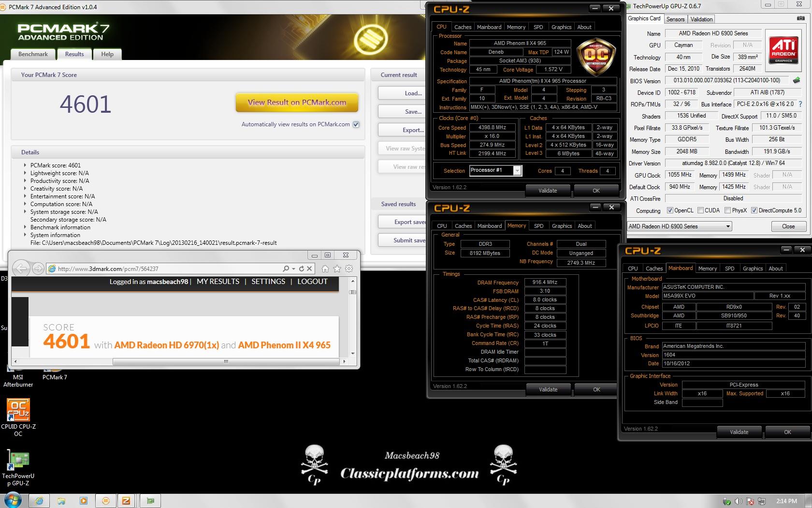Click Internet Explorer in the taskbar

point(39,501)
